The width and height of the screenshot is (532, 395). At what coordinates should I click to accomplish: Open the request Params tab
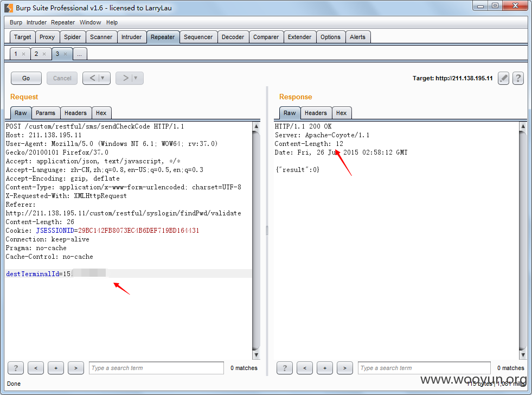[x=46, y=113]
